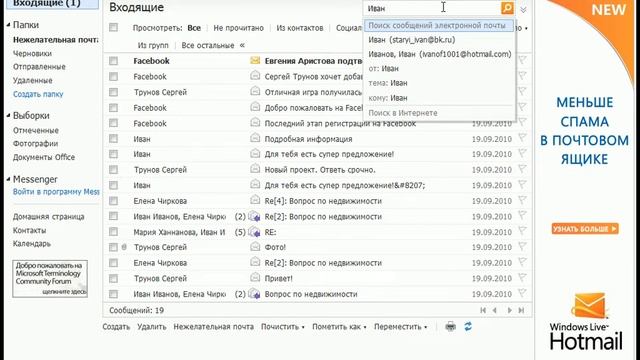Flag the Фото! message

tap(522, 247)
